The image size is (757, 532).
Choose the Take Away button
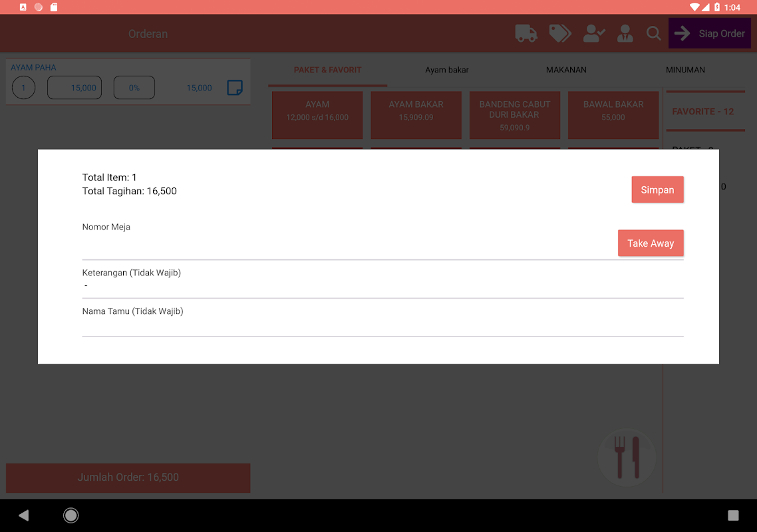[x=651, y=243]
